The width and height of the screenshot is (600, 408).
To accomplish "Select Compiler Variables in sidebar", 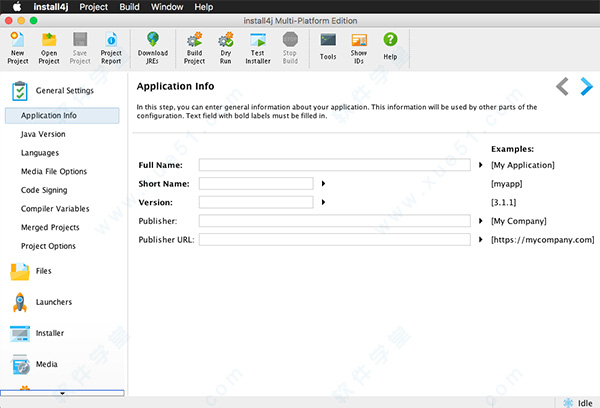I will [55, 209].
